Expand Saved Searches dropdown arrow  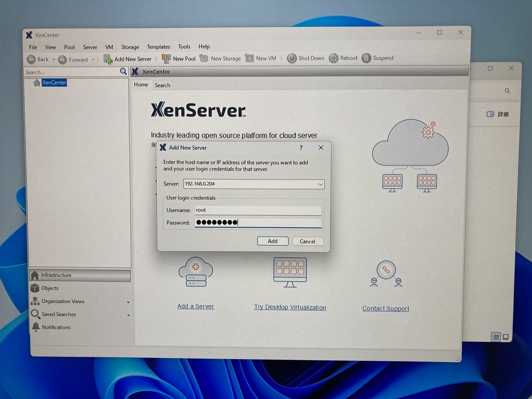click(128, 315)
